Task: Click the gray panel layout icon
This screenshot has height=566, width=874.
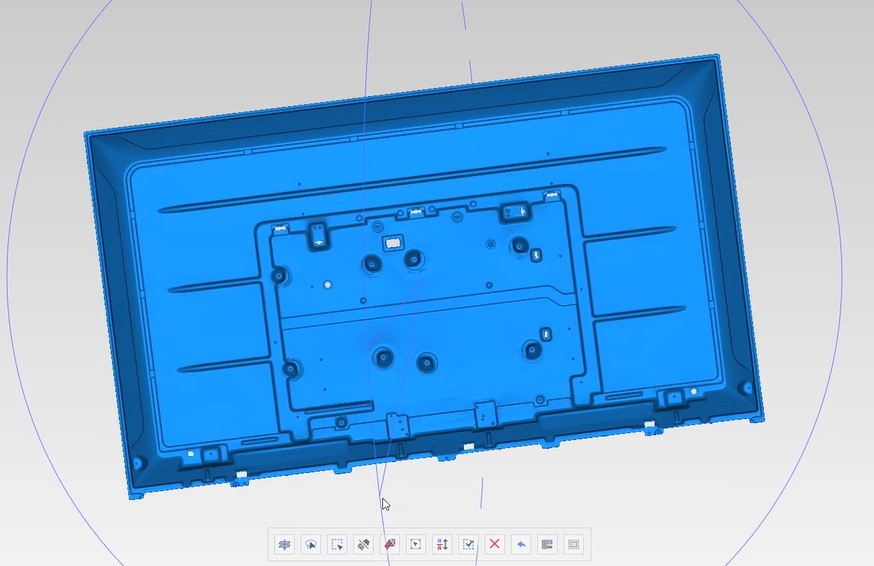Action: 547,544
